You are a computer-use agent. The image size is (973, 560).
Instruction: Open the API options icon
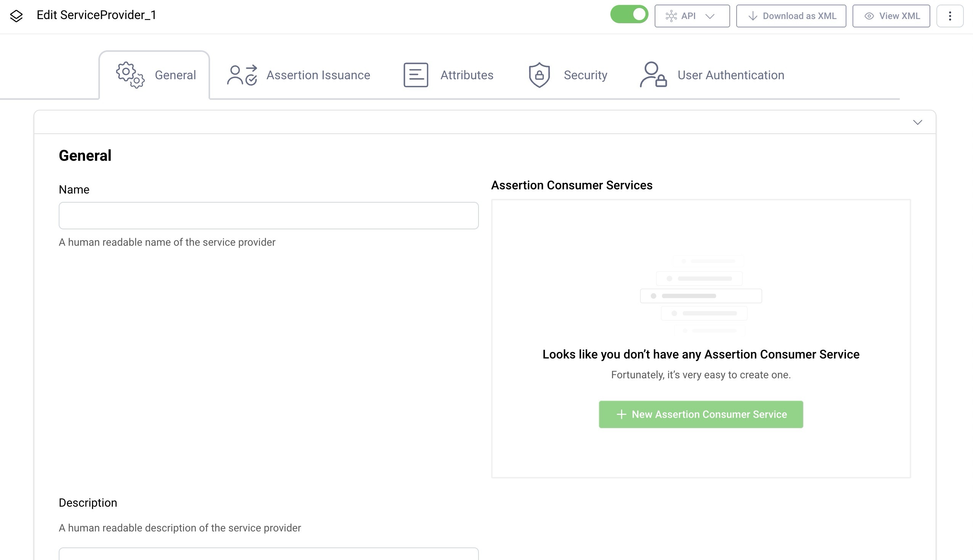coord(671,16)
